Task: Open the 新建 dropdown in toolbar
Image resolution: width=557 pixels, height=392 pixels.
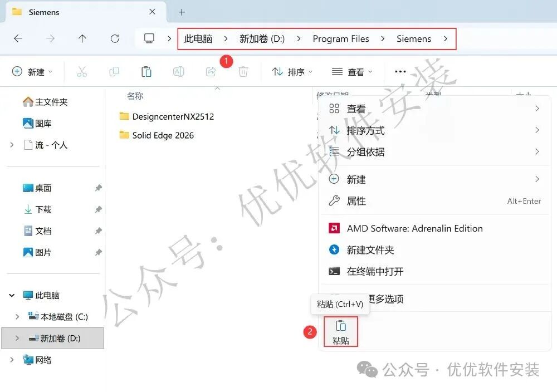Action: (x=32, y=72)
